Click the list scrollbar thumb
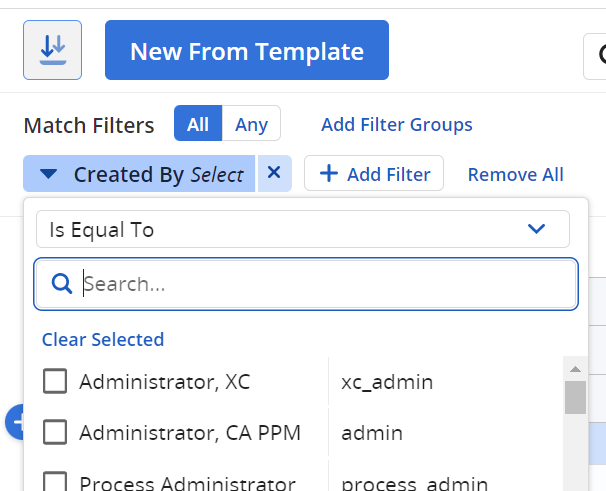Viewport: 606px width, 491px height. click(575, 397)
